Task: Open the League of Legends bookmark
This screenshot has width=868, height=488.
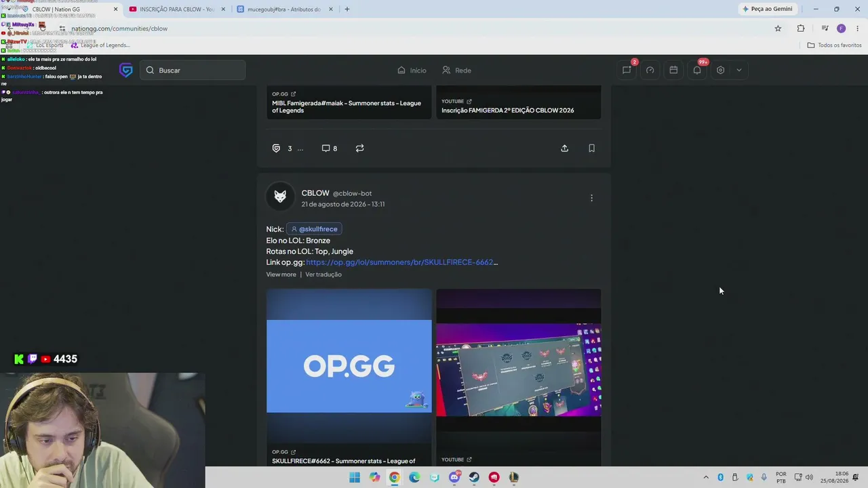Action: (x=100, y=45)
